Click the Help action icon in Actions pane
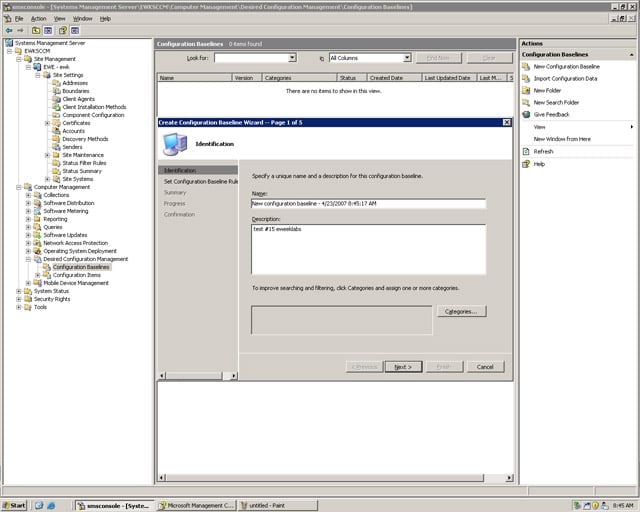 526,164
